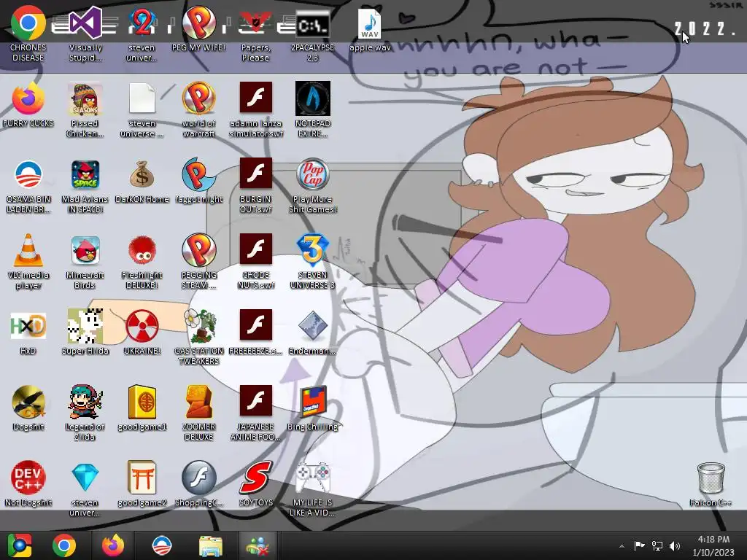Open the STEVEN UNIVERSE 3 icon
The image size is (747, 560).
coord(312,262)
